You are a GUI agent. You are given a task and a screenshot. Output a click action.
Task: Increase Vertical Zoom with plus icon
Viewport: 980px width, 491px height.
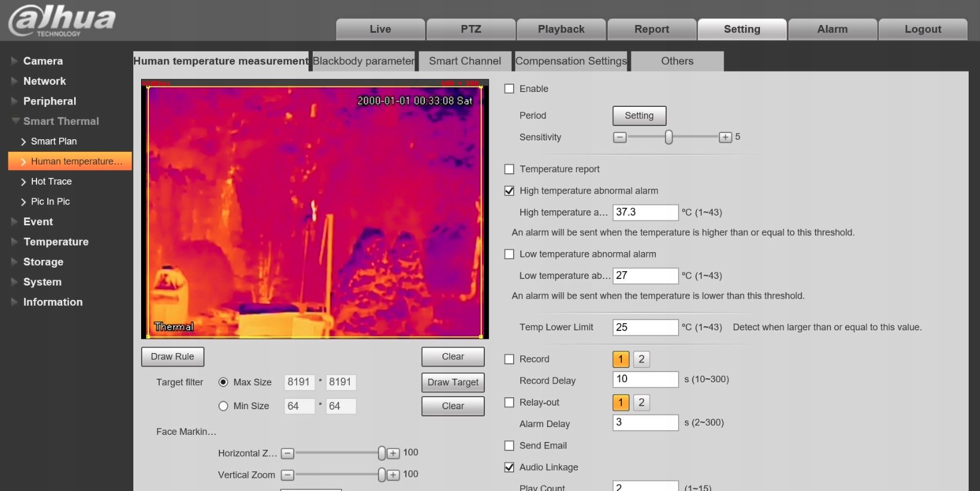coord(393,475)
